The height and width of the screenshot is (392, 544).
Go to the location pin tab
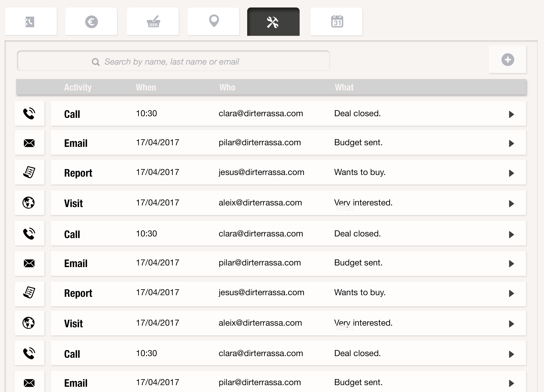pos(213,22)
